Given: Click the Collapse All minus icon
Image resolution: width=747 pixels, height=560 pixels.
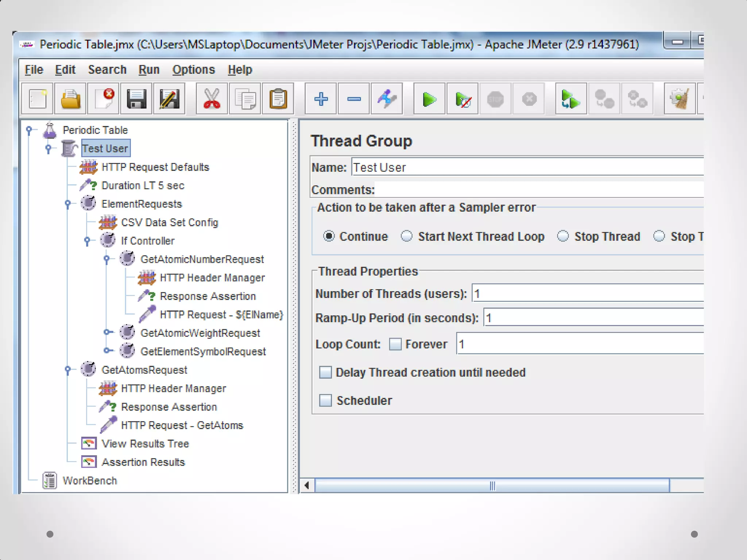Looking at the screenshot, I should pyautogui.click(x=354, y=99).
